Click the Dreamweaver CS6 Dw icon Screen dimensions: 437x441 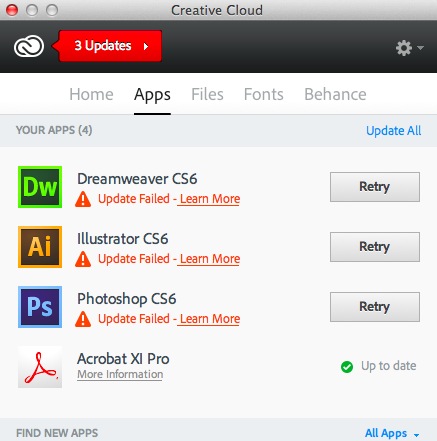[x=40, y=187]
